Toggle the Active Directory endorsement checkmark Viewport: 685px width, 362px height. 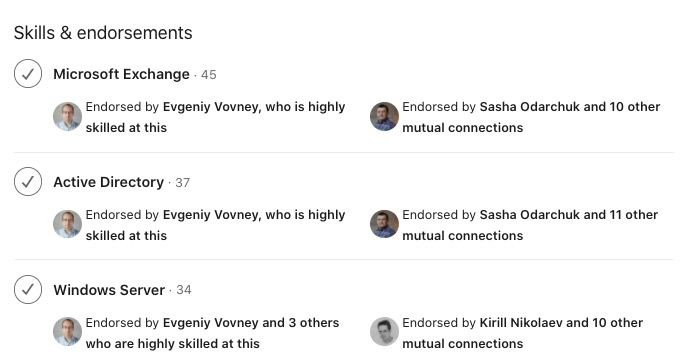point(28,181)
